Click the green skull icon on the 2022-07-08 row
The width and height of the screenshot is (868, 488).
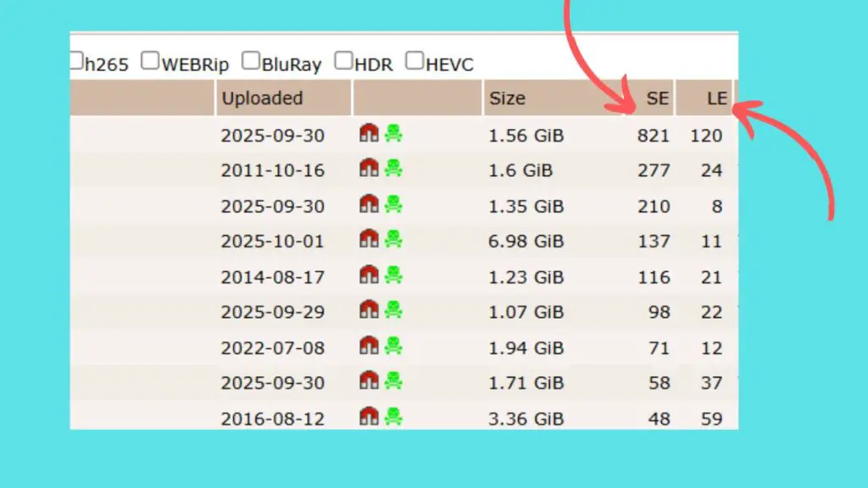[x=393, y=346]
